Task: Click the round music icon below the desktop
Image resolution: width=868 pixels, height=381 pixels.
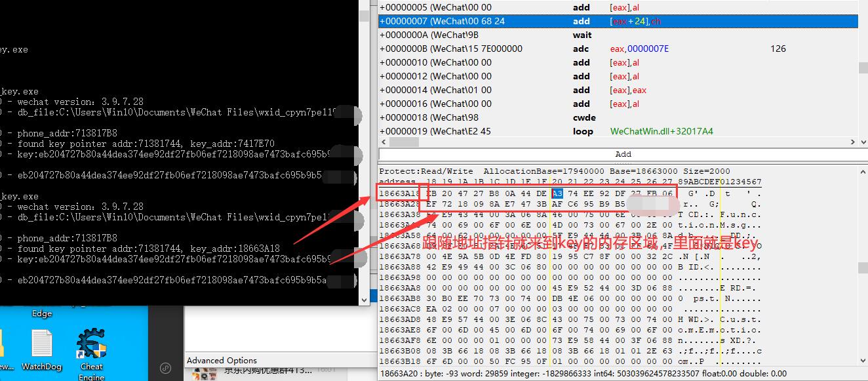Action: (166, 368)
